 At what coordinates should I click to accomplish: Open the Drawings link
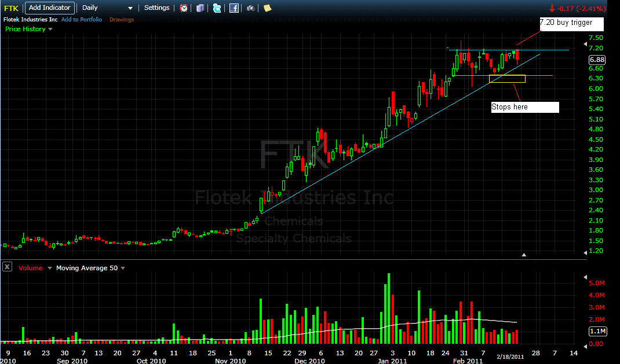[x=121, y=19]
